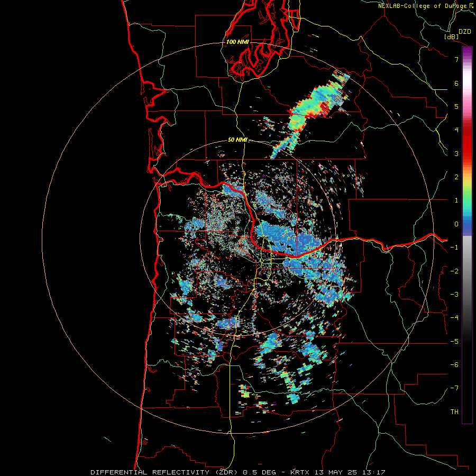Click the 13:17 time stamp in the caption
The width and height of the screenshot is (476, 476).
pyautogui.click(x=374, y=472)
